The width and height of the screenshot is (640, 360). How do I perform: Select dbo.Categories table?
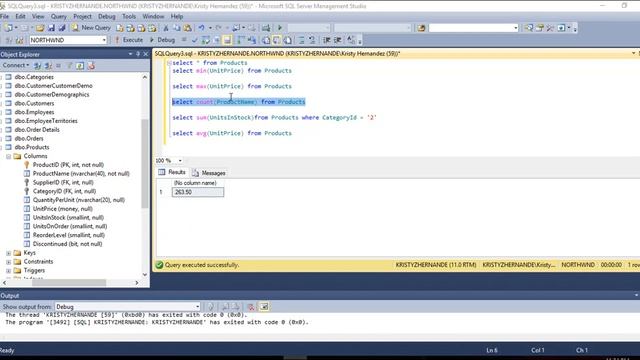coord(34,77)
